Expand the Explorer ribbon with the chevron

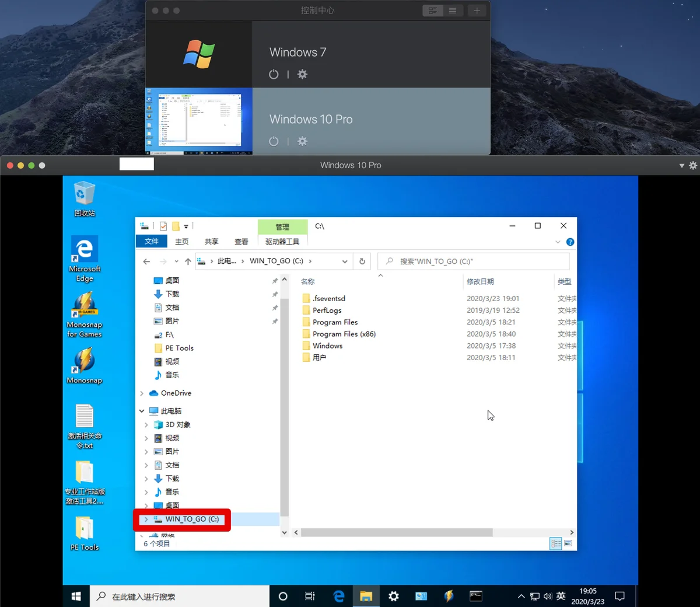[x=558, y=242]
